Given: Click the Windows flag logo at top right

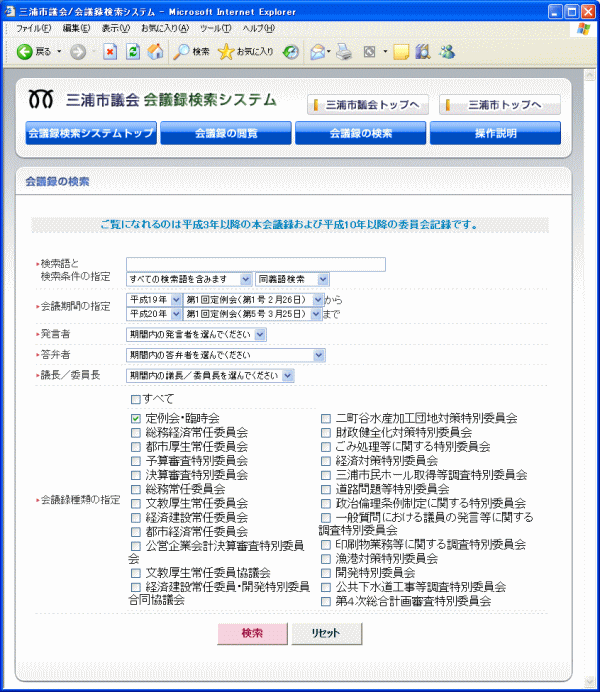Looking at the screenshot, I should 583,29.
